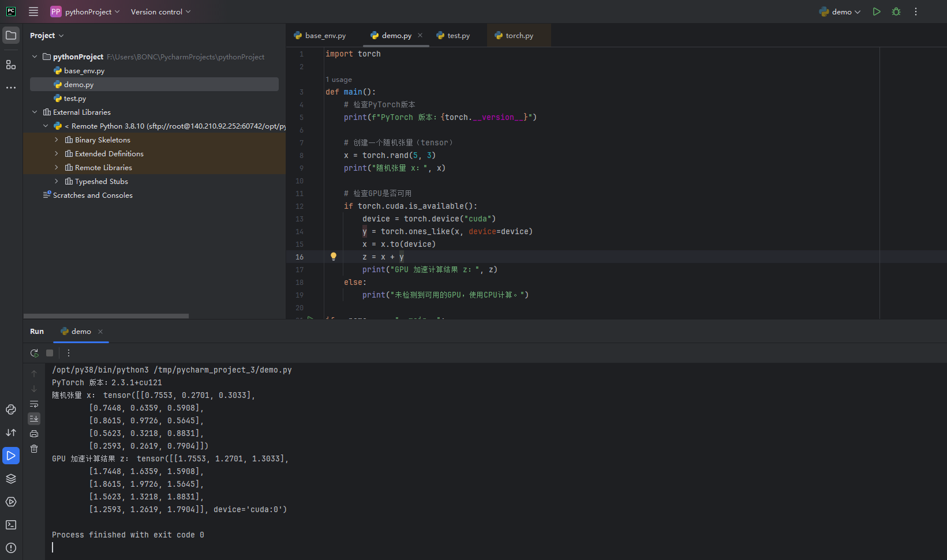Close the demo.py editor tab

(x=420, y=35)
